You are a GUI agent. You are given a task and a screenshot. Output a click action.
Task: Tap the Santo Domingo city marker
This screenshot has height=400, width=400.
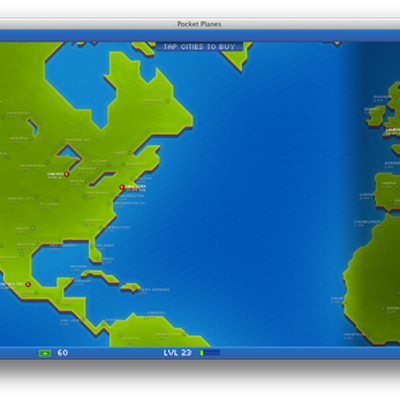click(x=134, y=286)
